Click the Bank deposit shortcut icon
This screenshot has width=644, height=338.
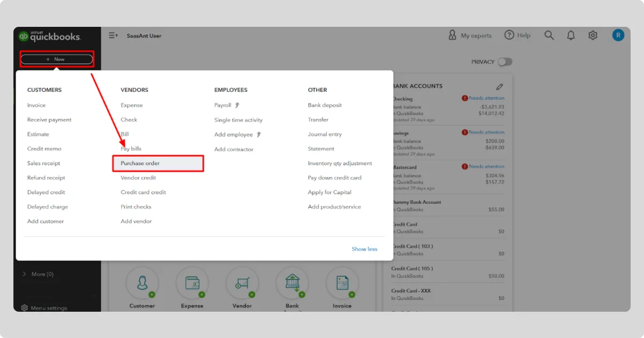(x=292, y=283)
